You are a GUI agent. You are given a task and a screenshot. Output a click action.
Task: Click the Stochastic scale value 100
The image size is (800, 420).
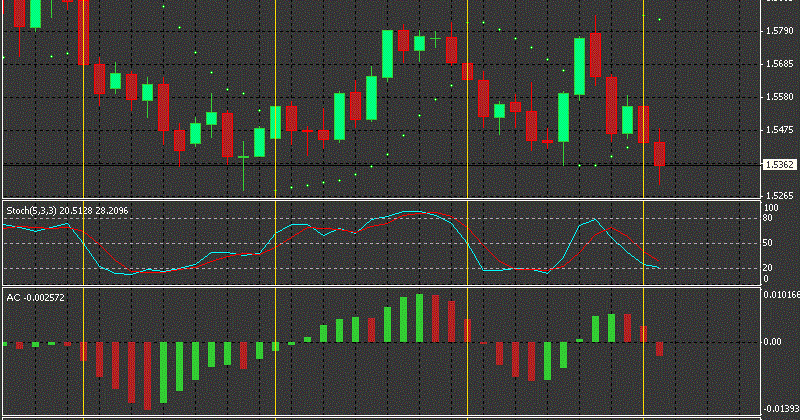pyautogui.click(x=771, y=208)
